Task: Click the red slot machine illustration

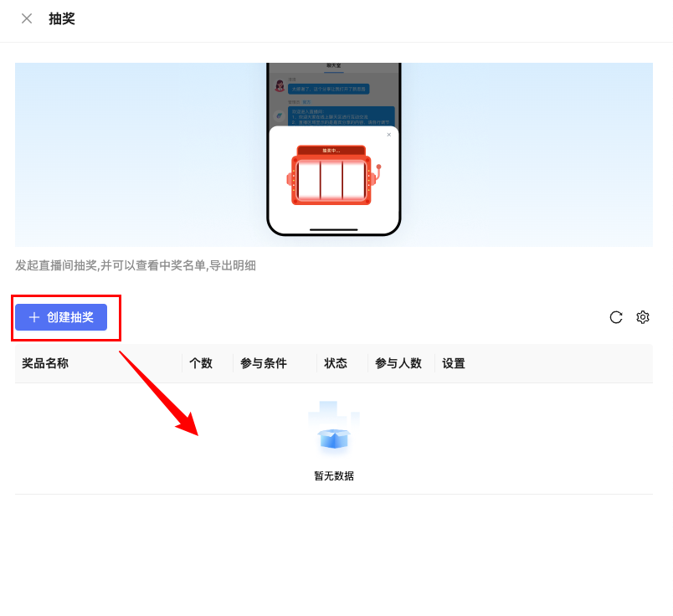Action: click(331, 177)
